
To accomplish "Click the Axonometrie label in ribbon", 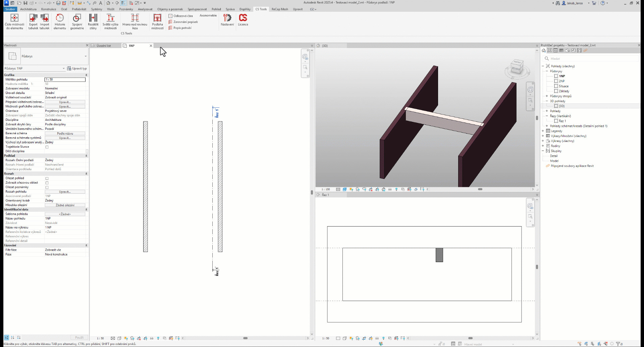I will pyautogui.click(x=208, y=15).
